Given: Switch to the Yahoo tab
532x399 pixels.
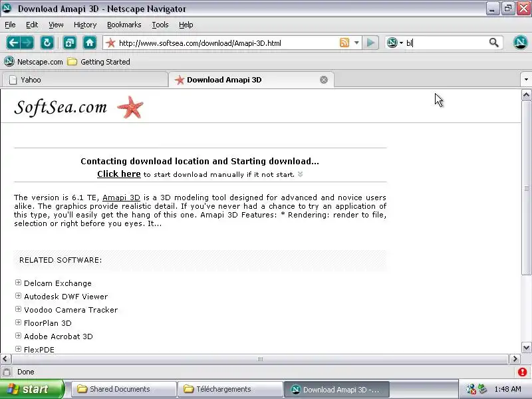Looking at the screenshot, I should (85, 80).
